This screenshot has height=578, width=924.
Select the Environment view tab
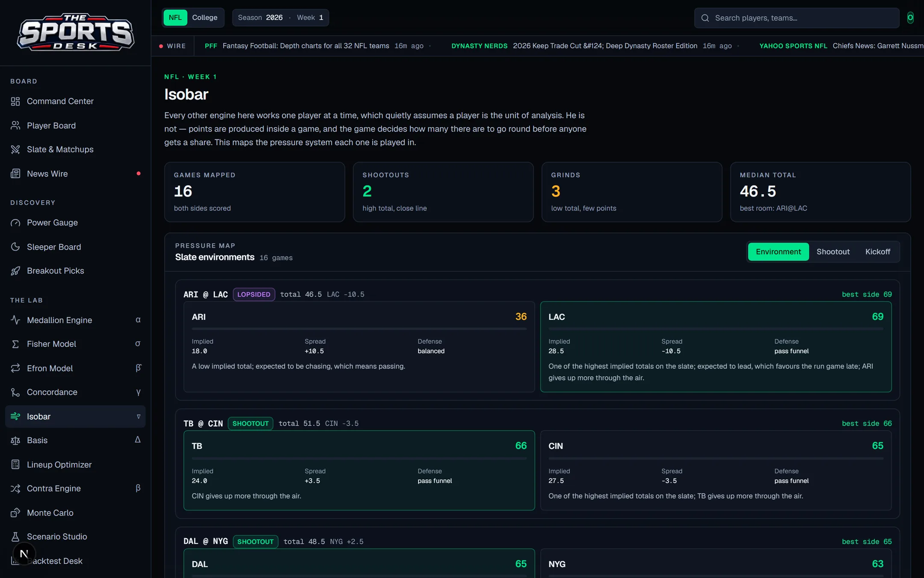click(778, 252)
